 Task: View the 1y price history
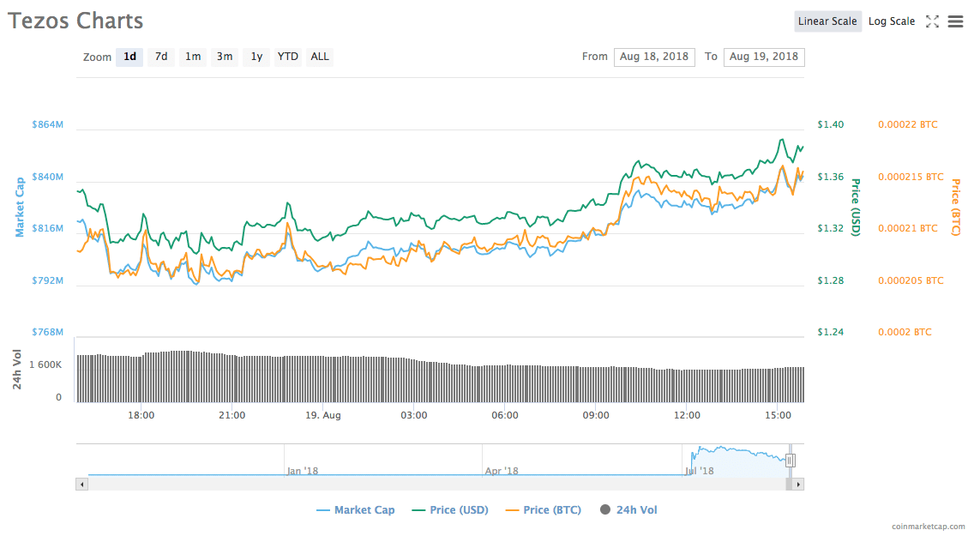coord(256,57)
